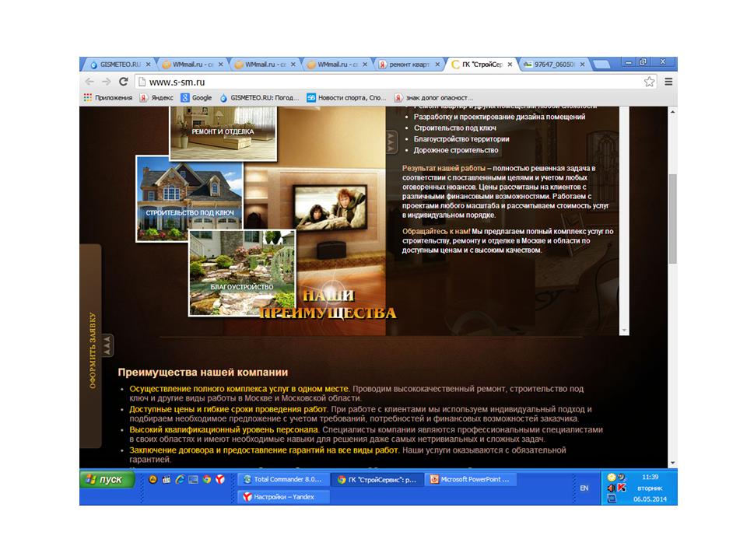Viewport: 747px width, 560px height.
Task: Switch to Total Commander 8.0 taskbar button
Action: pyautogui.click(x=283, y=480)
